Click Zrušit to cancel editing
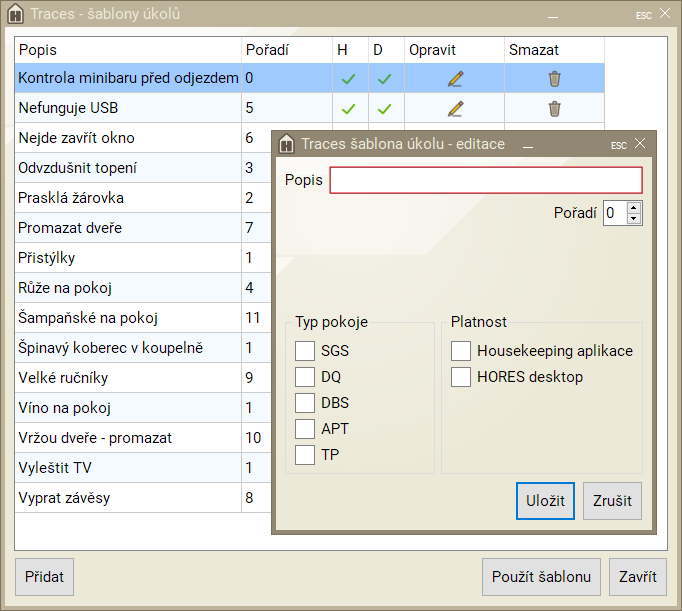 612,501
